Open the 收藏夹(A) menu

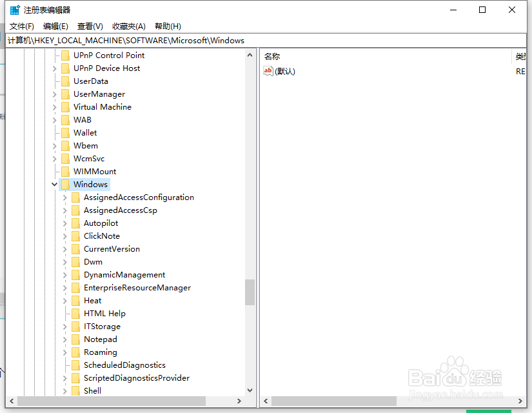tap(129, 26)
